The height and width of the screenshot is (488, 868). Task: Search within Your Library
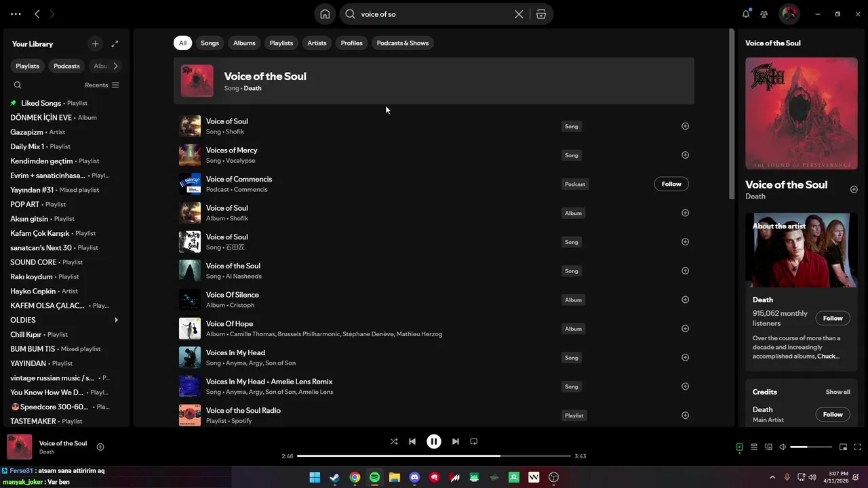pos(18,85)
